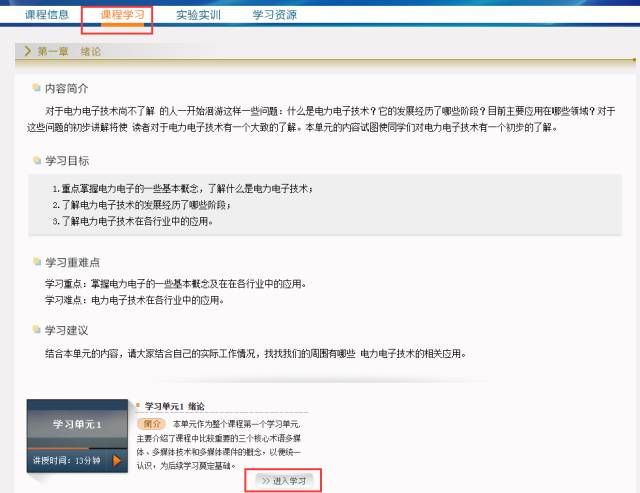Image resolution: width=640 pixels, height=493 pixels.
Task: Click the 第一章 绪论 chapter heading
Action: [x=69, y=51]
